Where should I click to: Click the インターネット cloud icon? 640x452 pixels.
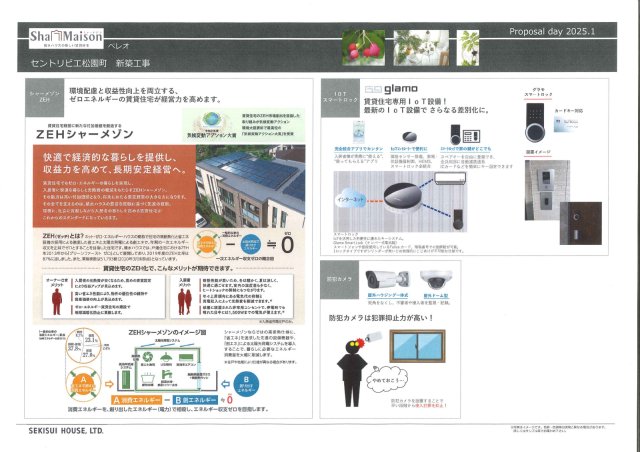(352, 200)
